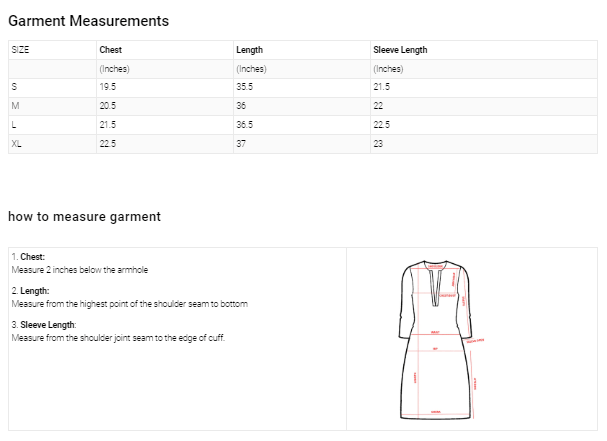This screenshot has width=607, height=441.
Task: Click the 23 sleeve length value
Action: click(378, 144)
